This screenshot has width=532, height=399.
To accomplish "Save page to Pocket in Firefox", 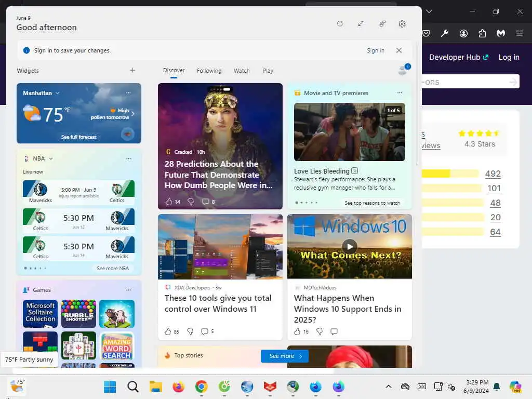I will point(426,33).
